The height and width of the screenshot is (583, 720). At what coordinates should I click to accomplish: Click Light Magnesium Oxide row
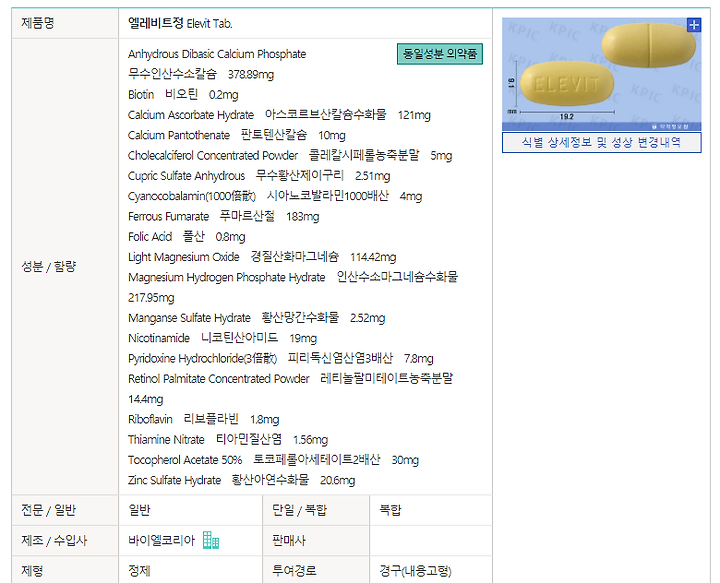click(262, 257)
